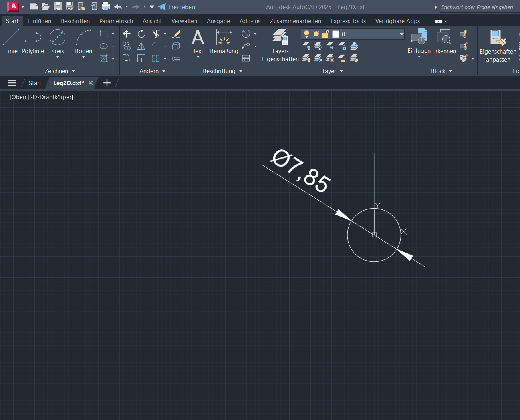
Task: Switch to the Einfügen ribbon tab
Action: pos(40,21)
